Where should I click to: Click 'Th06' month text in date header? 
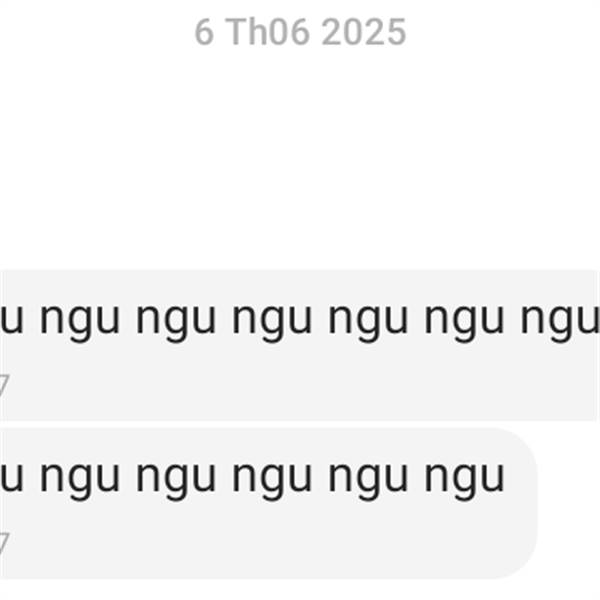(268, 33)
